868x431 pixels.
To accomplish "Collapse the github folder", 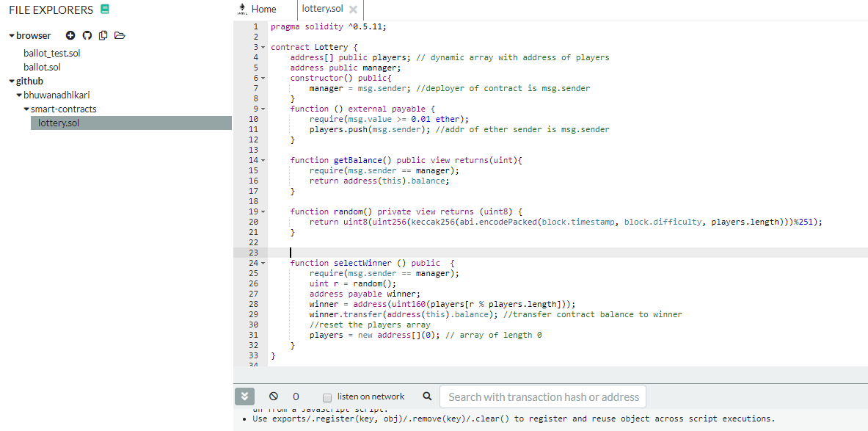I will pos(12,81).
